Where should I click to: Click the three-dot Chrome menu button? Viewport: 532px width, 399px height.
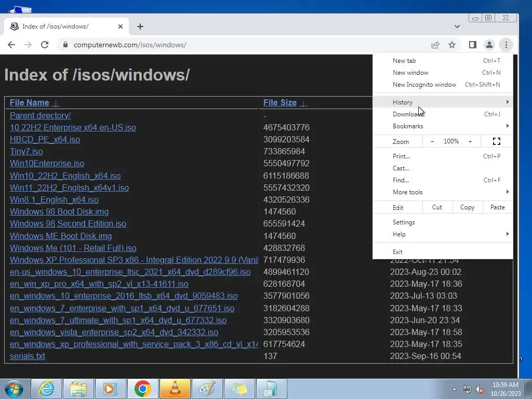click(506, 45)
